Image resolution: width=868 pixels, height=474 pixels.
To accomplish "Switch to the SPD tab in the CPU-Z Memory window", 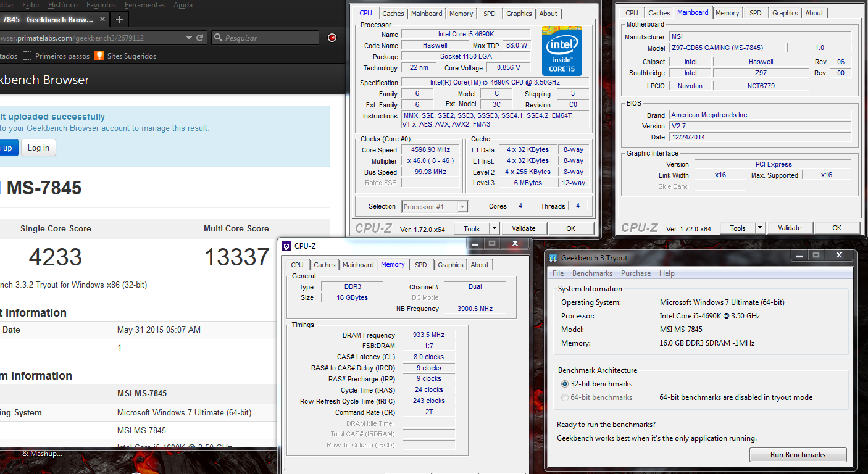I will tap(420, 265).
